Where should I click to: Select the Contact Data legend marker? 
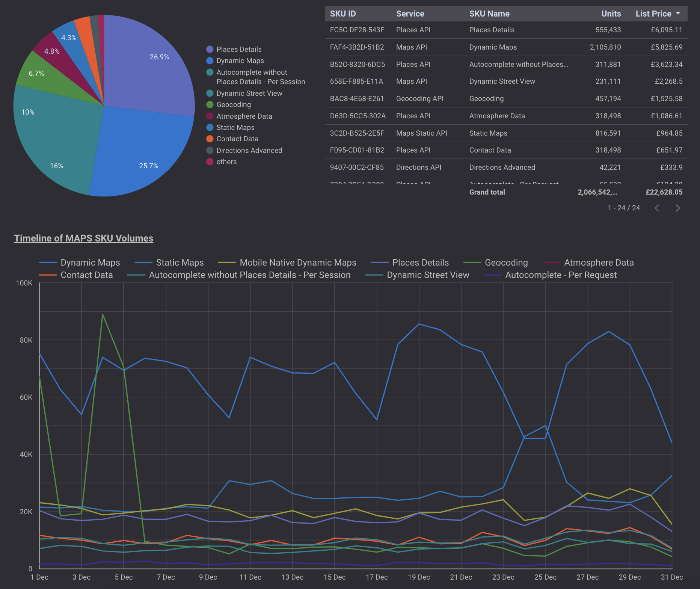(x=210, y=139)
